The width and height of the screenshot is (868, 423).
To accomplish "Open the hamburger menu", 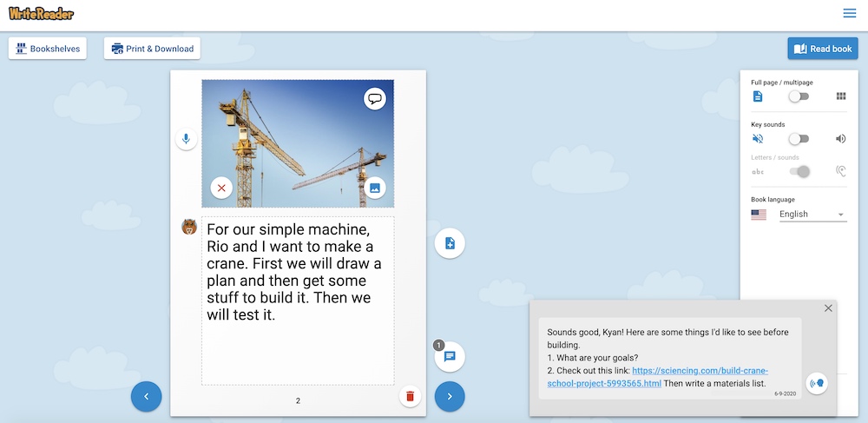I will 849,13.
